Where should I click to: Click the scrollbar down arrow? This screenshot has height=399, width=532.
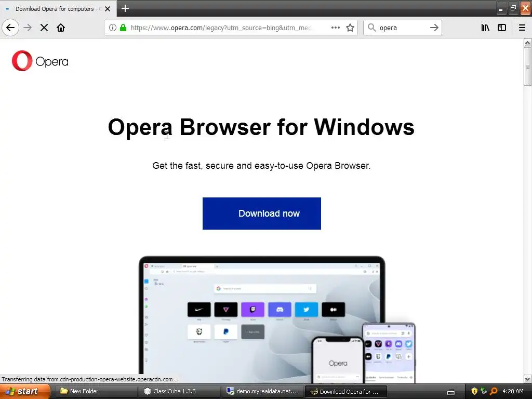(527, 379)
